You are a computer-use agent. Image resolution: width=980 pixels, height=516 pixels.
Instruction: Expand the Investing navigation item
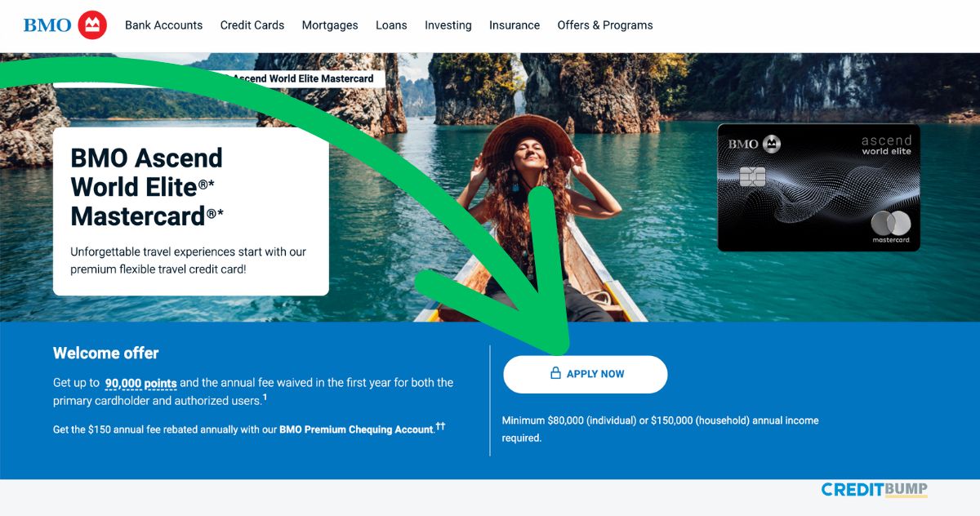[448, 25]
